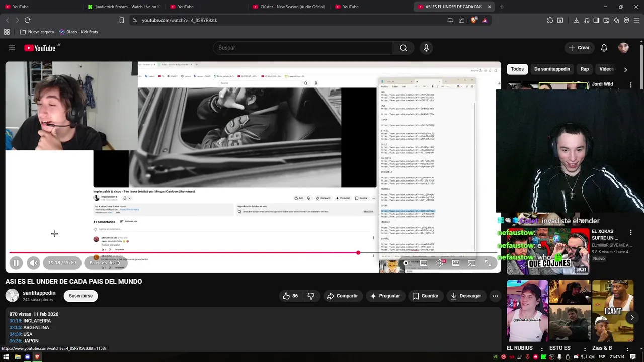644x362 pixels.
Task: Select the 'Rap' filter chip
Action: point(585,69)
